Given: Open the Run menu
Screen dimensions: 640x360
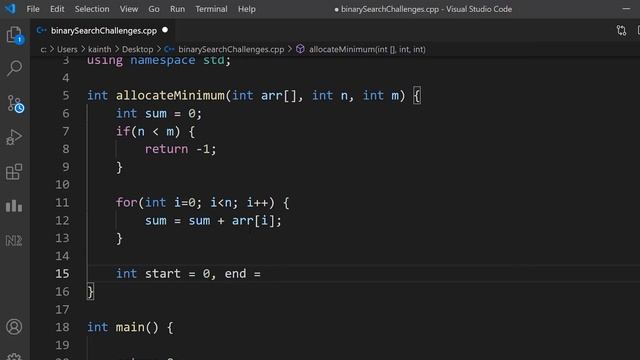Looking at the screenshot, I should tap(177, 9).
